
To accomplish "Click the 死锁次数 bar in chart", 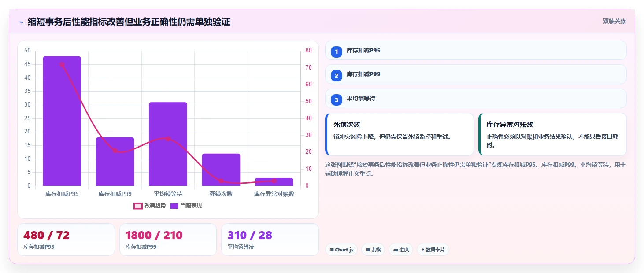I will click(221, 170).
